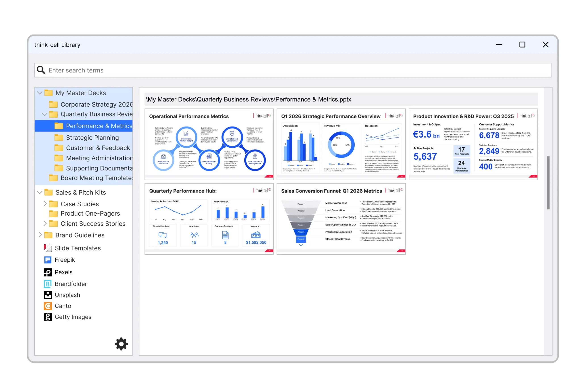
Task: Focus the Enter search terms field
Action: click(x=293, y=70)
